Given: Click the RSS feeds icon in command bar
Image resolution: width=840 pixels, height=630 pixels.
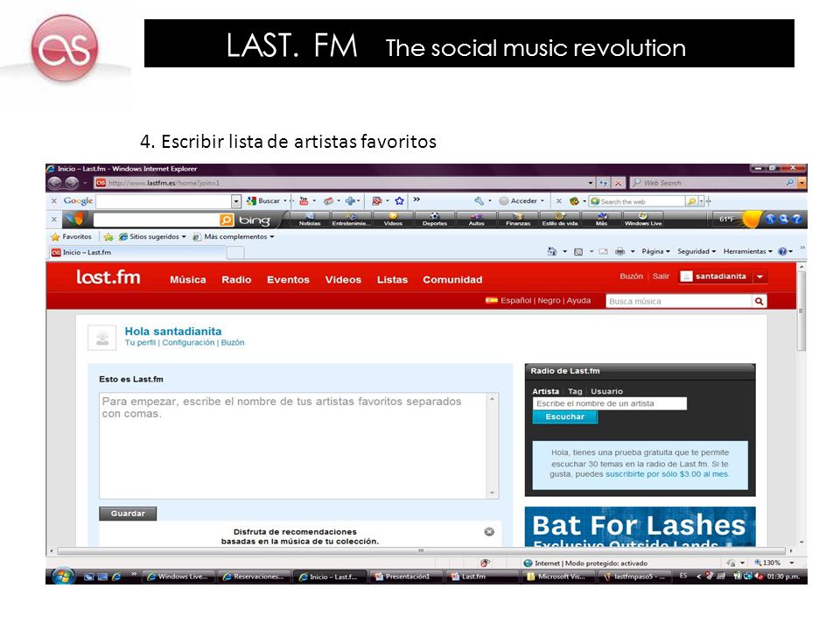Looking at the screenshot, I should coord(578,251).
